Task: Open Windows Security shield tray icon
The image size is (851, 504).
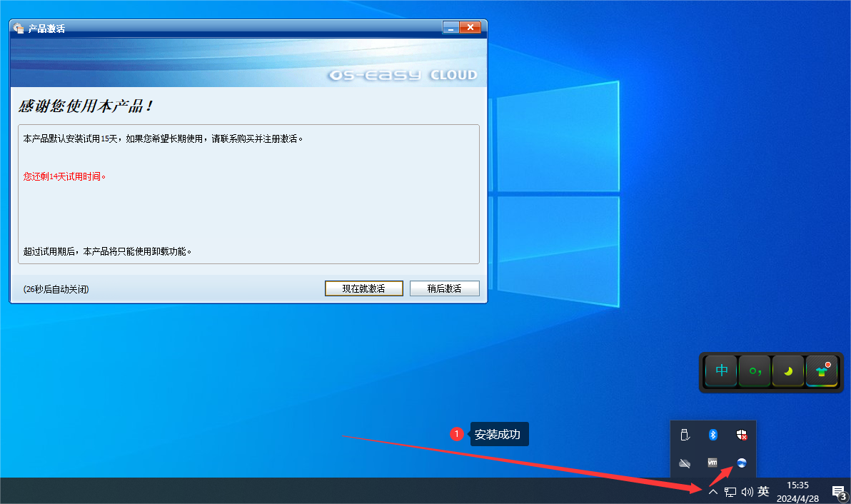Action: click(741, 435)
